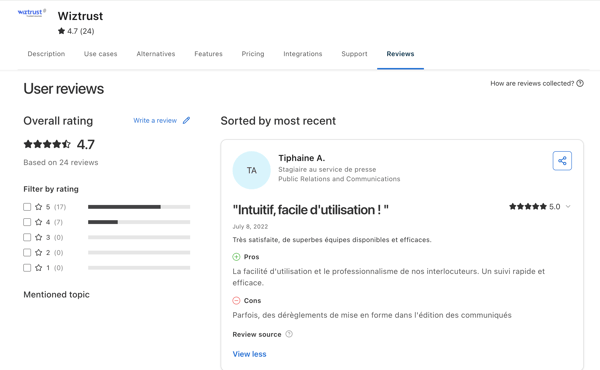Viewport: 600px width, 370px height.
Task: Check the 4 star filter checkbox
Action: pyautogui.click(x=27, y=222)
